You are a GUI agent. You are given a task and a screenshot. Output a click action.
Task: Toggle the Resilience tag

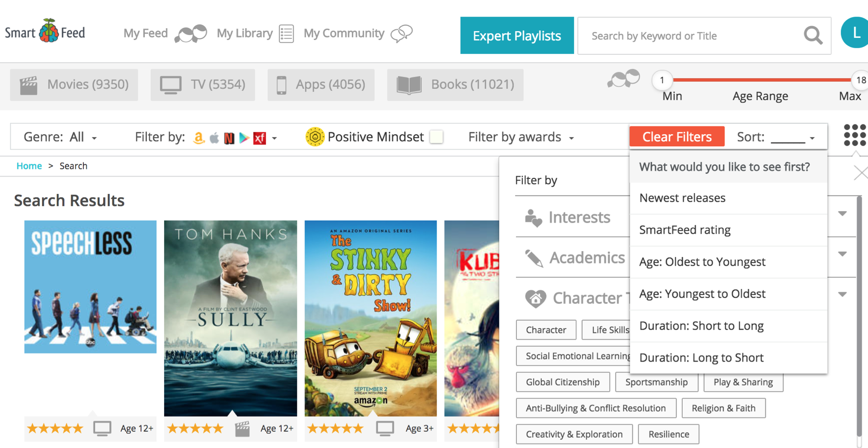tap(669, 434)
